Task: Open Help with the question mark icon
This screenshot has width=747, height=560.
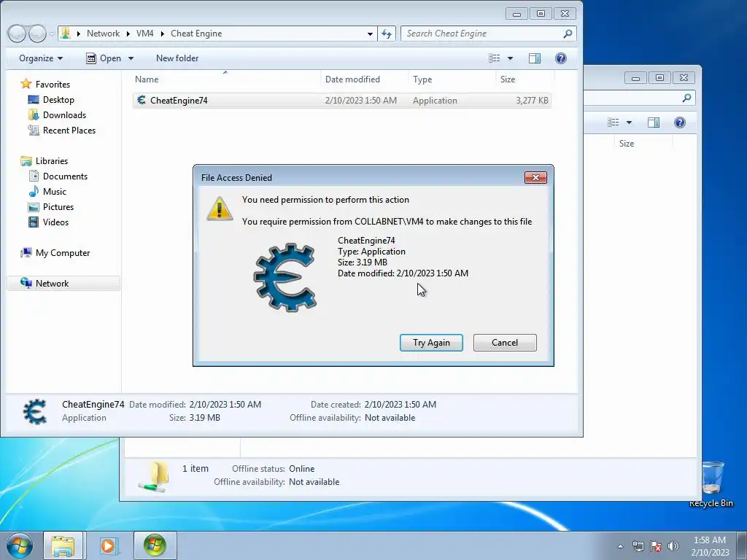Action: (x=561, y=58)
